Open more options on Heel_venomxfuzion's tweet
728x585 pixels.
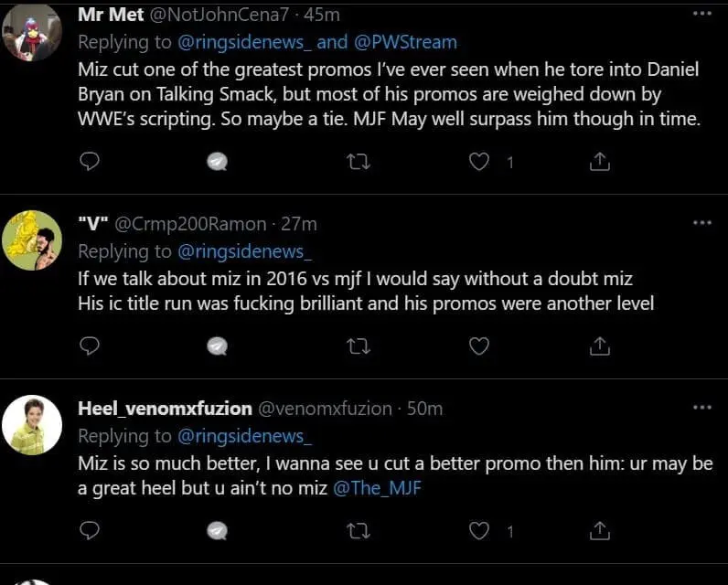point(701,408)
